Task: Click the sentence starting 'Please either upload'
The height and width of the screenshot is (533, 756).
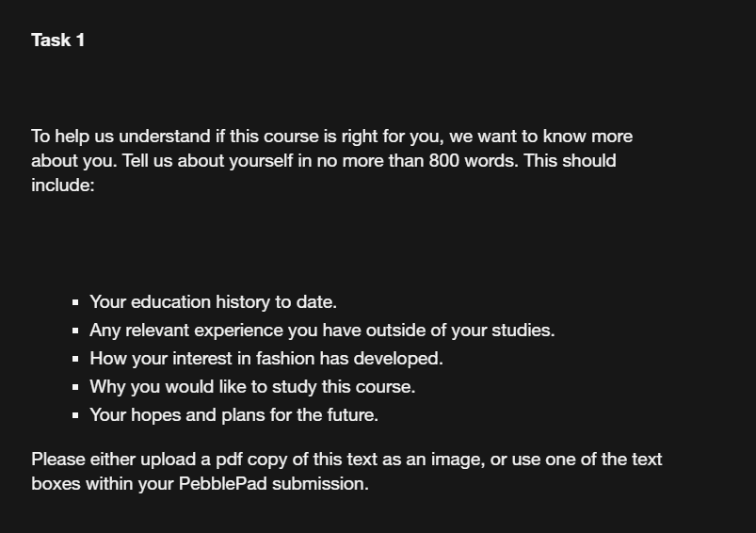Action: pos(346,471)
